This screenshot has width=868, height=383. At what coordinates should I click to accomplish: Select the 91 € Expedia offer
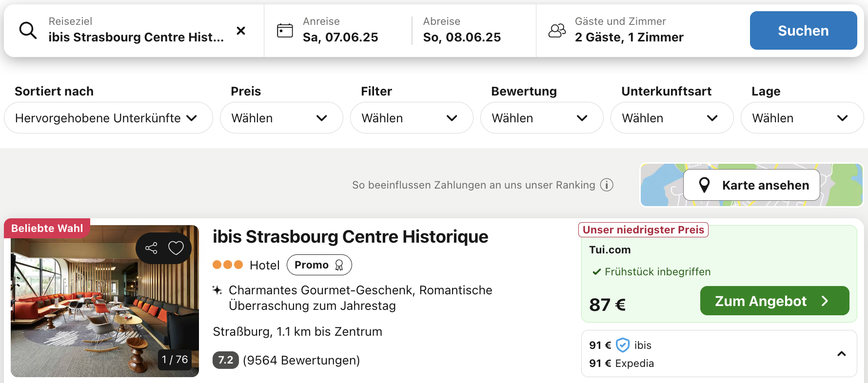click(621, 363)
